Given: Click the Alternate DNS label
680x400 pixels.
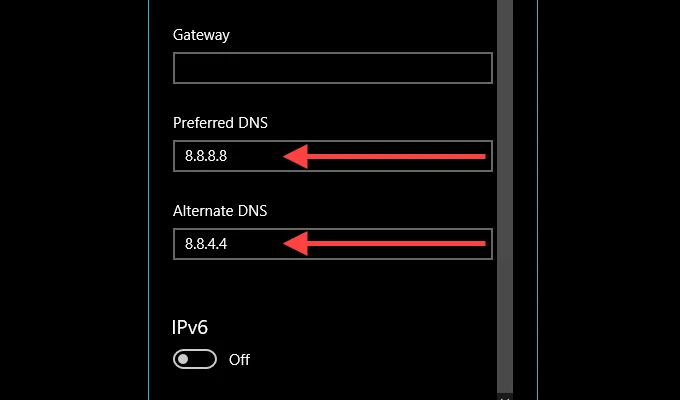Looking at the screenshot, I should [220, 211].
